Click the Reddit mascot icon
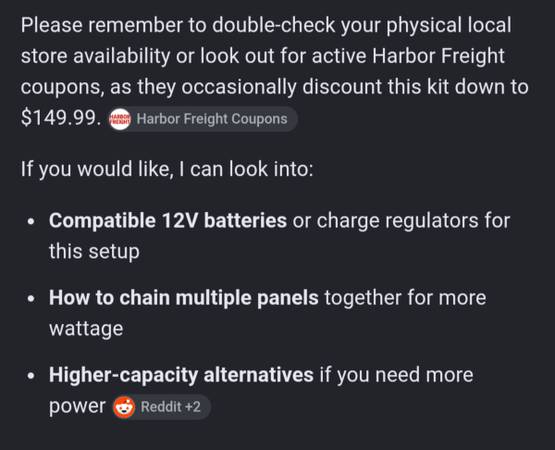The image size is (555, 450). [x=124, y=407]
